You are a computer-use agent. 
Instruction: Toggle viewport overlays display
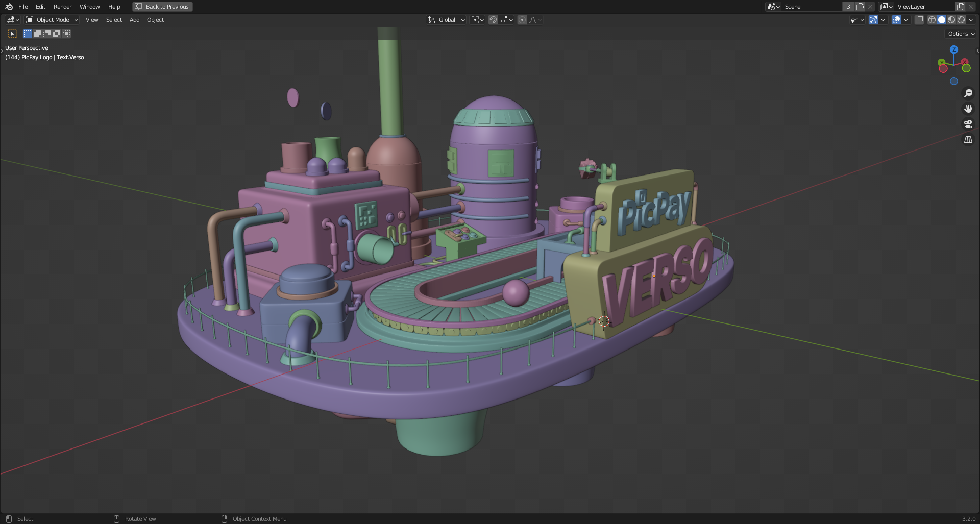click(896, 20)
